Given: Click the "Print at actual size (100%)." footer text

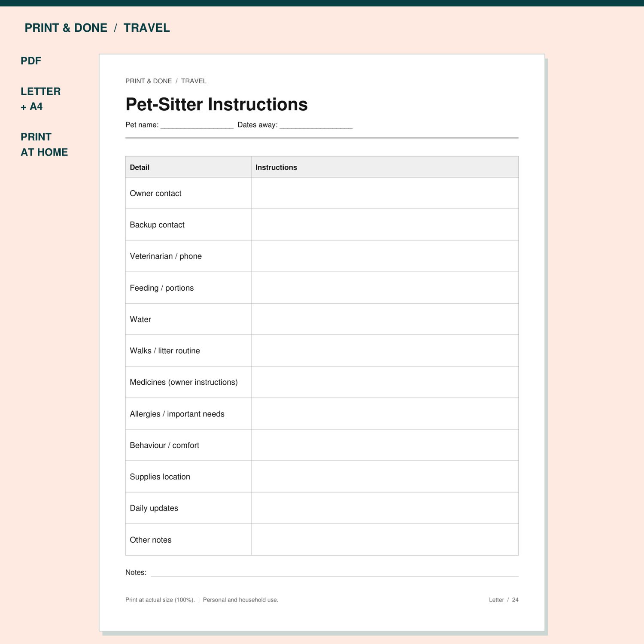Looking at the screenshot, I should pos(160,600).
